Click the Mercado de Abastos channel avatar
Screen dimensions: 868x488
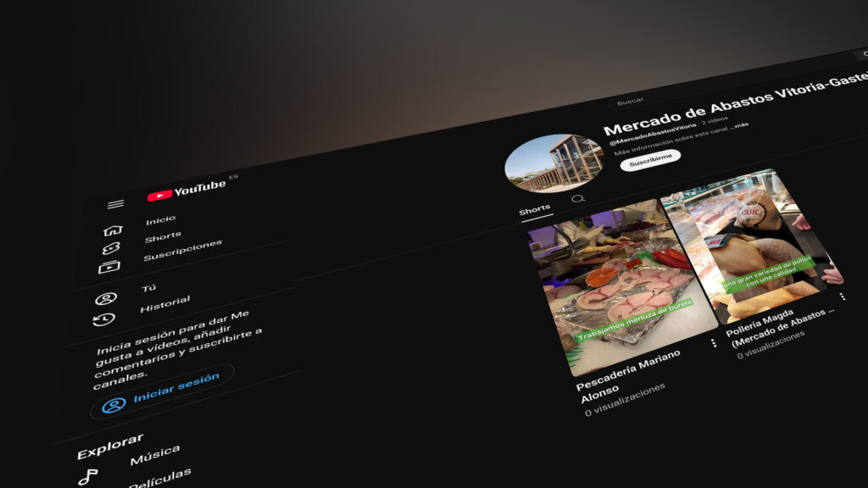click(x=542, y=164)
